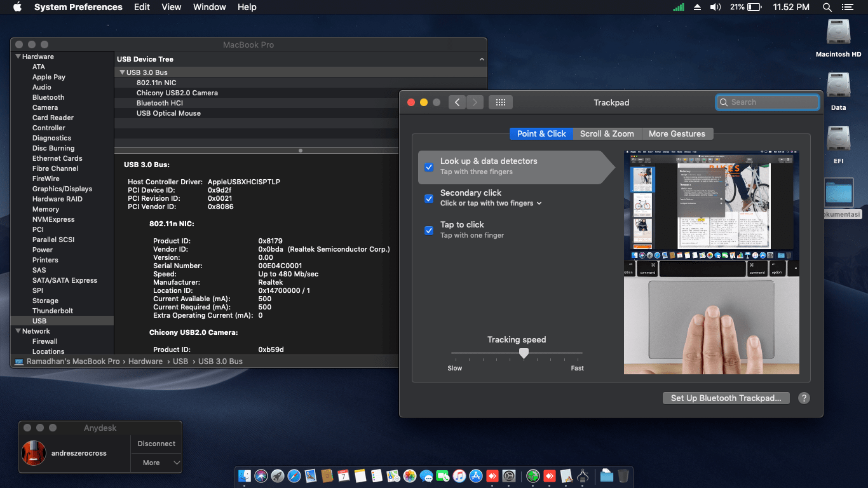Image resolution: width=868 pixels, height=488 pixels.
Task: Click the Trackpad help question button
Action: point(804,398)
